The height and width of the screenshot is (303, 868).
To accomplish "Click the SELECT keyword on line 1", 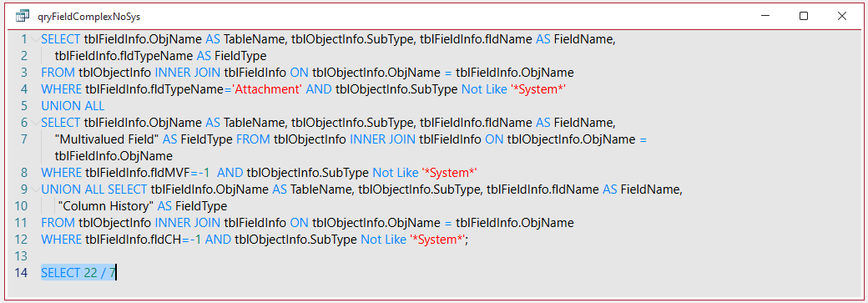I will coord(61,39).
